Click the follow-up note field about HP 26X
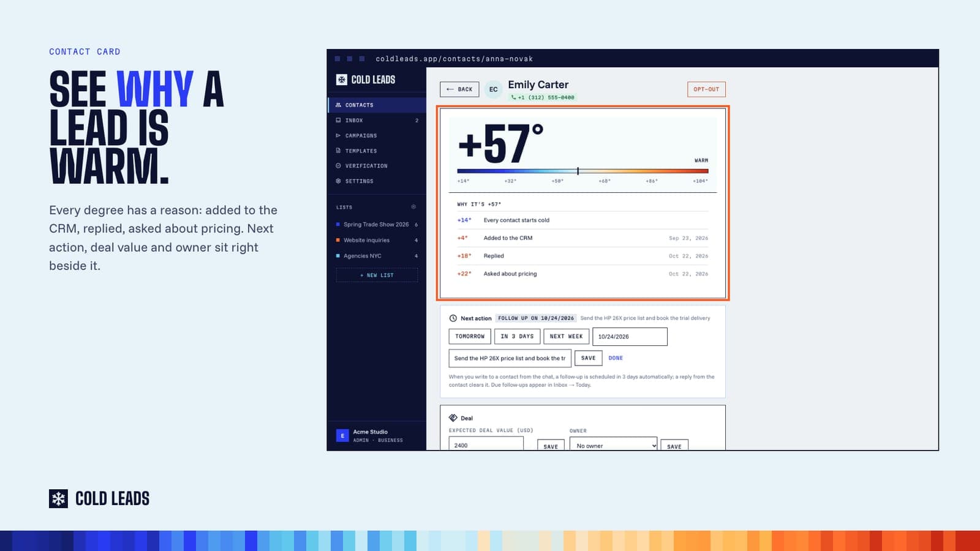980x551 pixels. pos(510,358)
